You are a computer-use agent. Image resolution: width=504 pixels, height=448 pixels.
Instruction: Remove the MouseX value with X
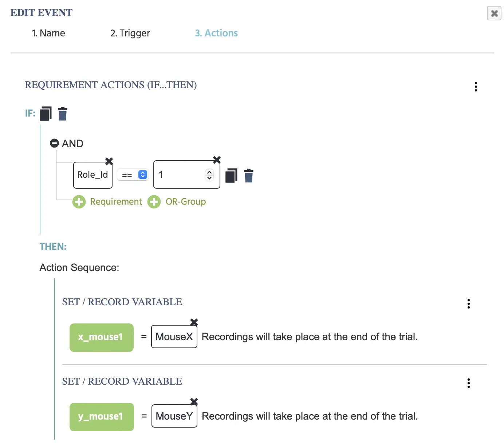(x=194, y=322)
